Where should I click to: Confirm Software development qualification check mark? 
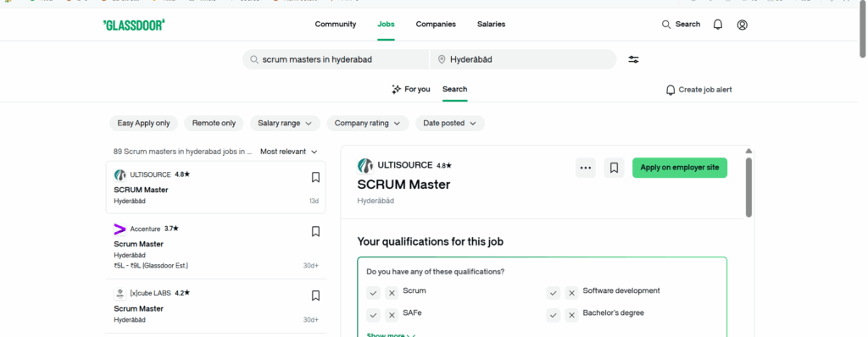tap(553, 293)
